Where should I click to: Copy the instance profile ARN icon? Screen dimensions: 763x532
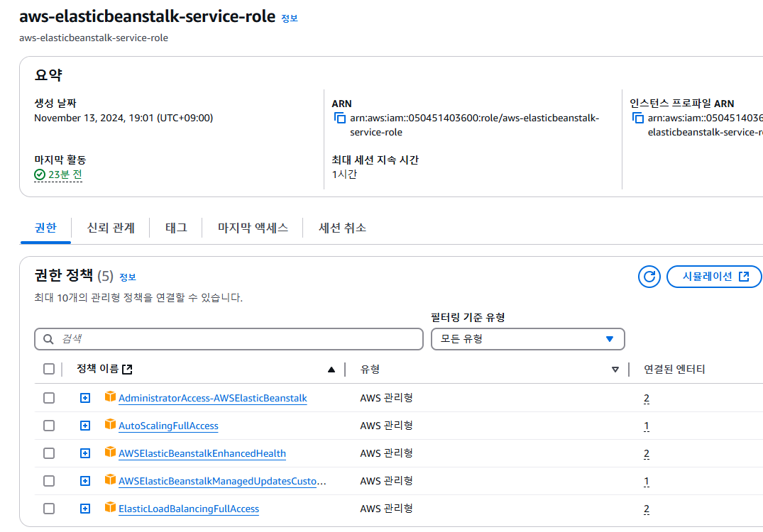637,118
